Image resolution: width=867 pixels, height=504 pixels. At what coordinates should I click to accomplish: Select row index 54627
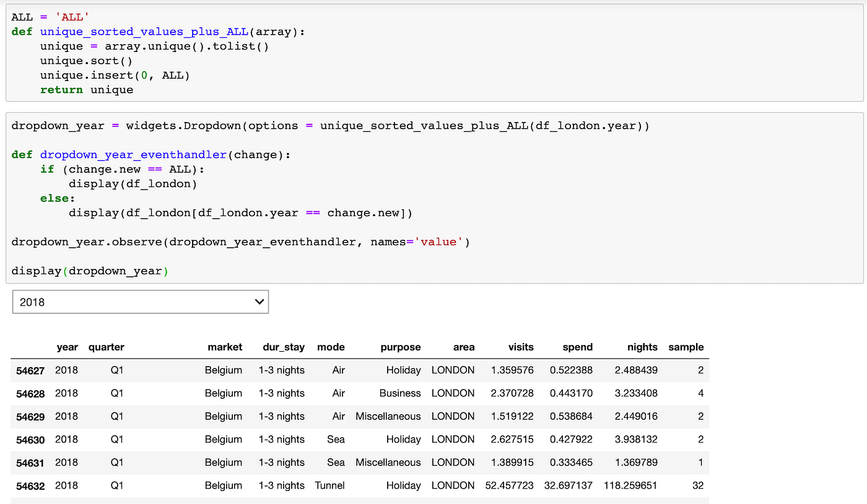[30, 370]
